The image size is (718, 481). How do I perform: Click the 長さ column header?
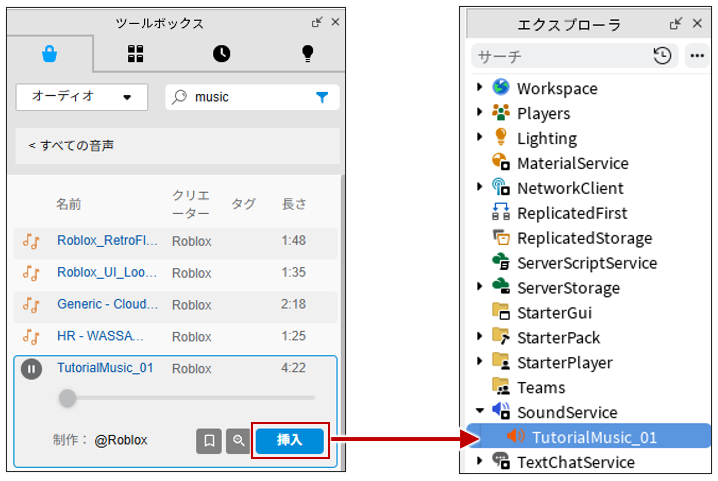click(294, 204)
